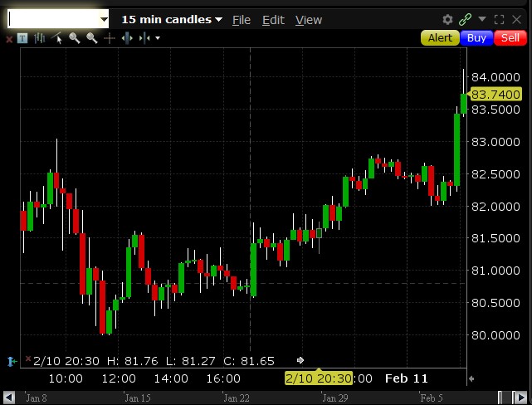The image size is (532, 405).
Task: Click the Feb 11 date label
Action: click(x=407, y=378)
